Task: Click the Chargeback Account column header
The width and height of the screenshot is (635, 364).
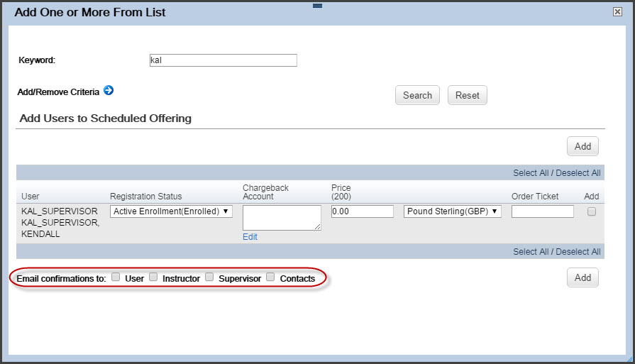Action: pyautogui.click(x=265, y=192)
